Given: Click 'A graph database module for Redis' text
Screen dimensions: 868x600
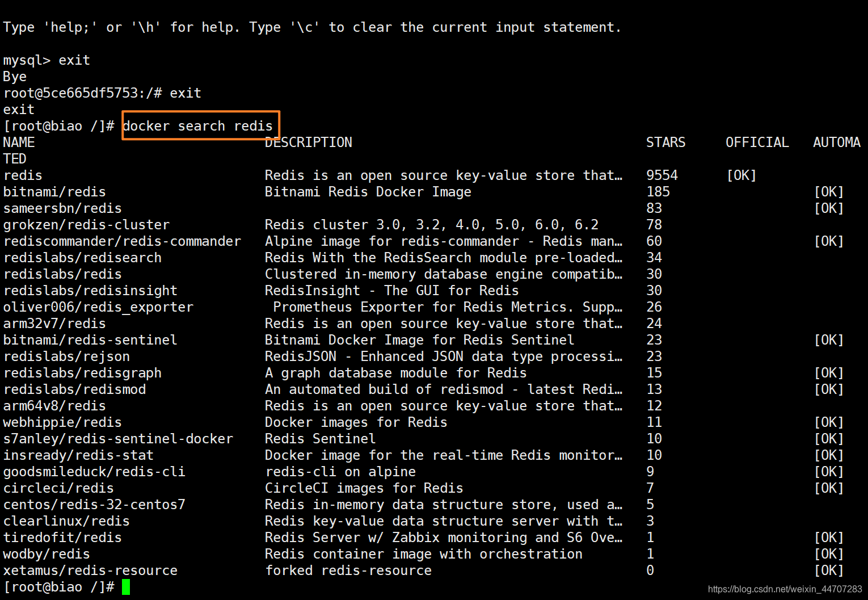Looking at the screenshot, I should (395, 373).
